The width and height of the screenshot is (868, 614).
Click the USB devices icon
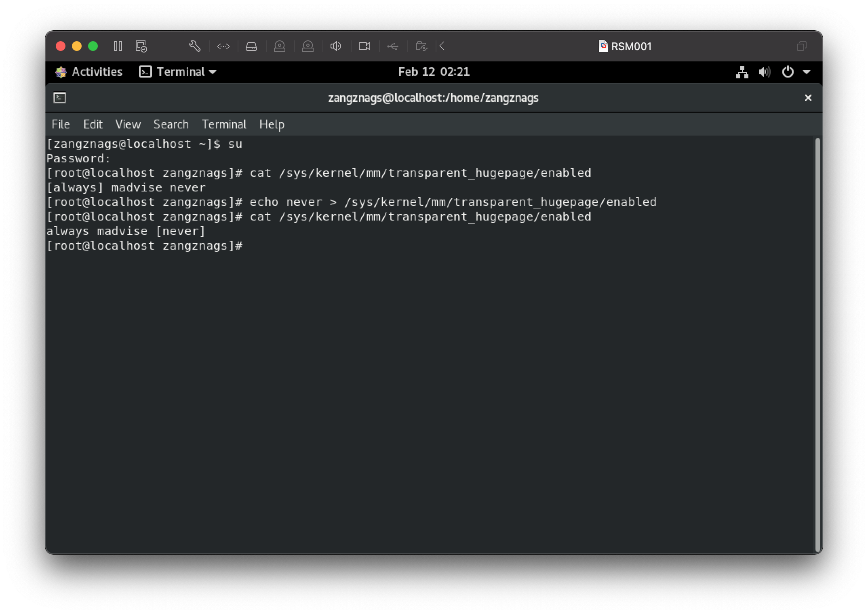tap(392, 46)
